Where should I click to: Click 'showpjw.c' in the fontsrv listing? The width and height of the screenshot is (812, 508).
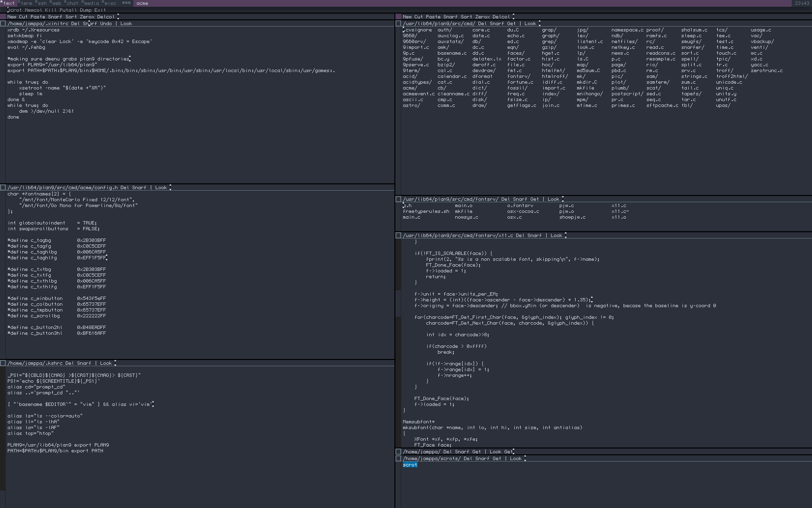pos(572,217)
